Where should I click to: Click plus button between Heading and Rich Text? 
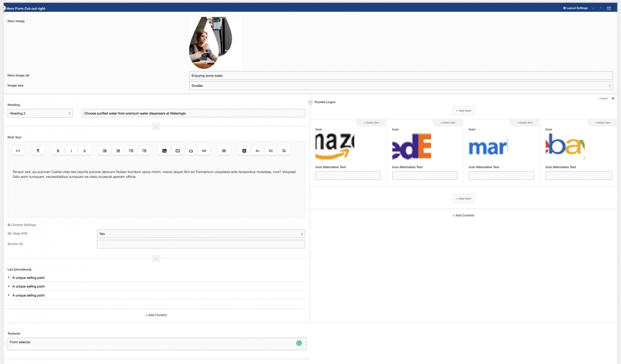coord(156,127)
